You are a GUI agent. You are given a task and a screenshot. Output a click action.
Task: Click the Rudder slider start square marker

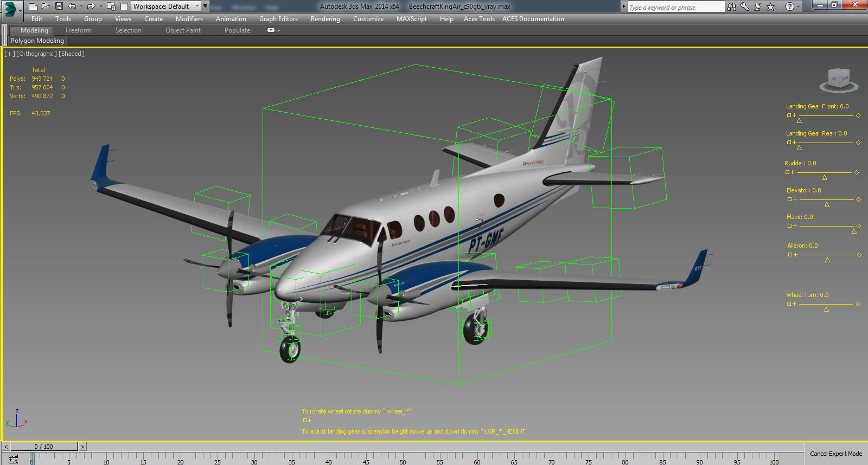[788, 172]
